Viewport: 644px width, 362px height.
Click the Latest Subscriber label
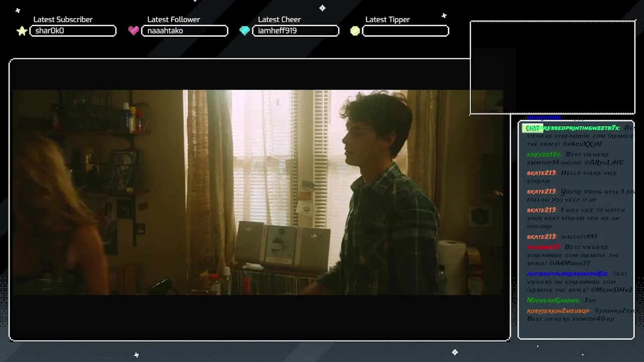pos(63,20)
